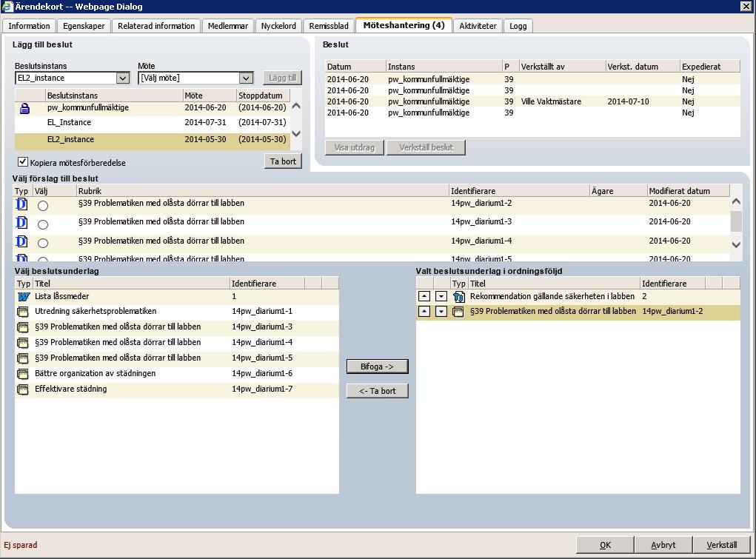The image size is (756, 559).
Task: Click the Word icon next to Lista låssmeder
Action: pos(23,297)
